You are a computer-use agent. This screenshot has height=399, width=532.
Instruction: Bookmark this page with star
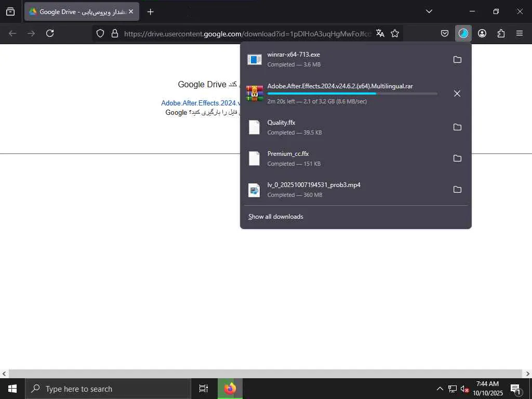tap(395, 33)
